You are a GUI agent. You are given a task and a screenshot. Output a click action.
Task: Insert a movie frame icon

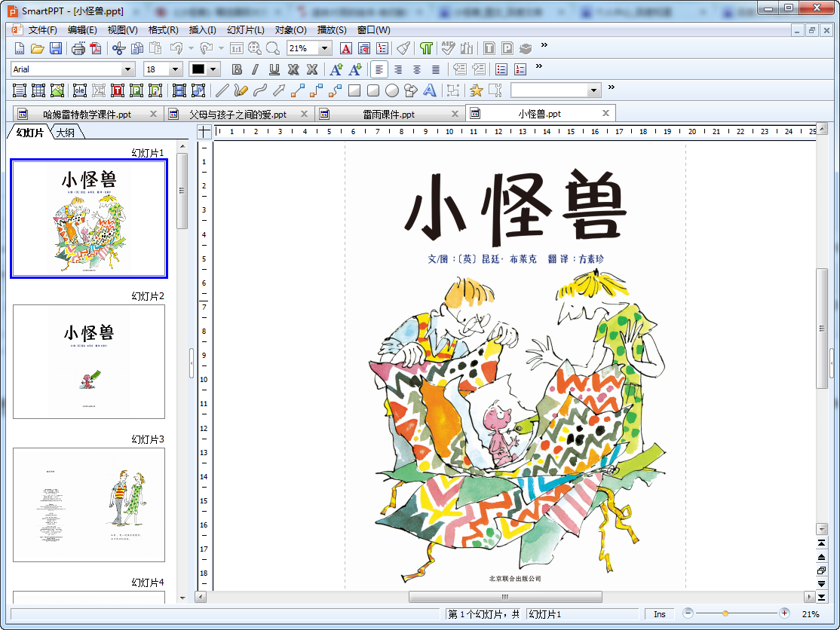(x=179, y=90)
